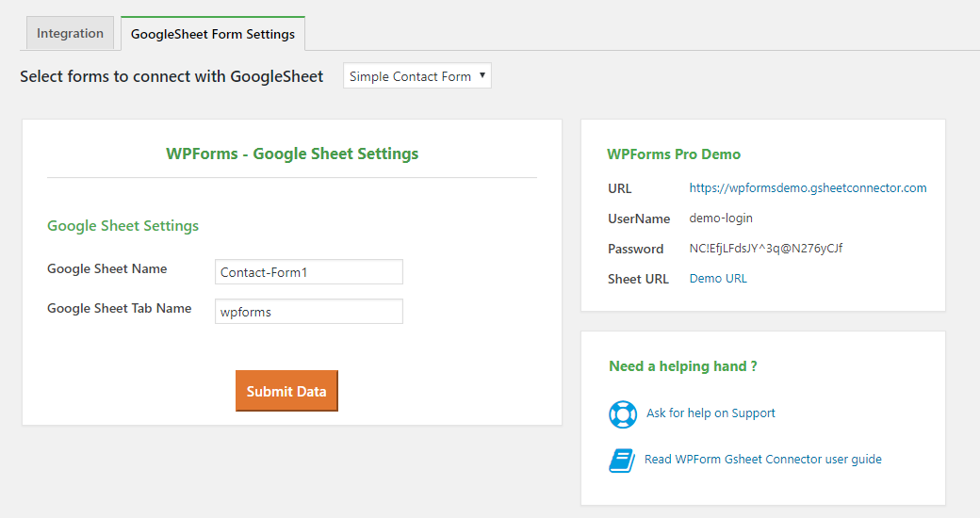The image size is (980, 518).
Task: Select the GoogleSheet Form Settings tab
Action: (x=212, y=34)
